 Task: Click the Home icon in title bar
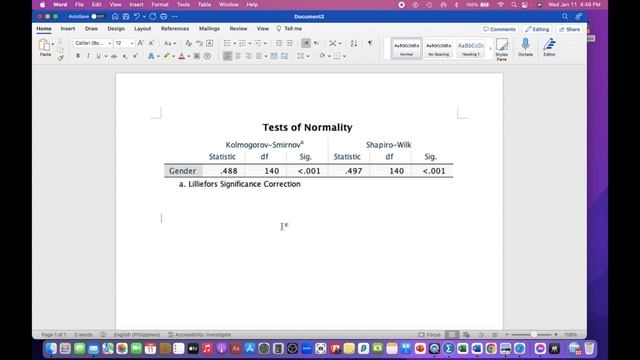click(x=115, y=16)
